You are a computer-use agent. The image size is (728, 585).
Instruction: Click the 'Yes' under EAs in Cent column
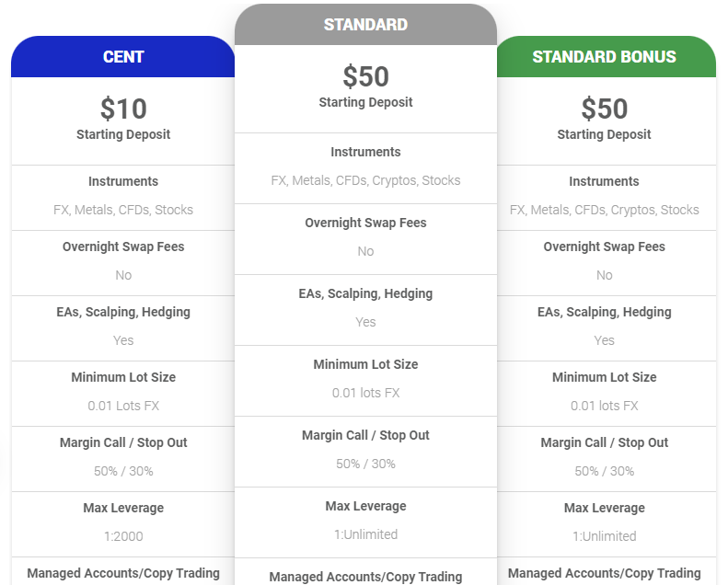pyautogui.click(x=123, y=340)
